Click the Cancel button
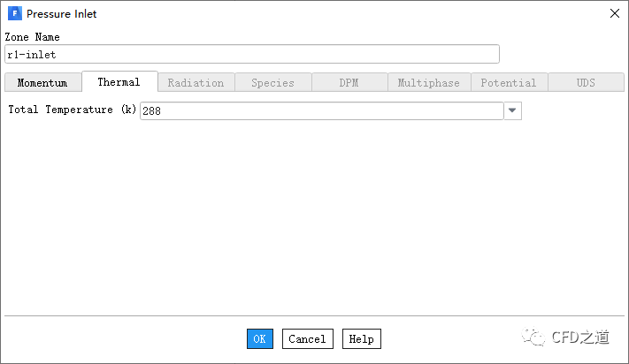629x364 pixels. point(307,338)
